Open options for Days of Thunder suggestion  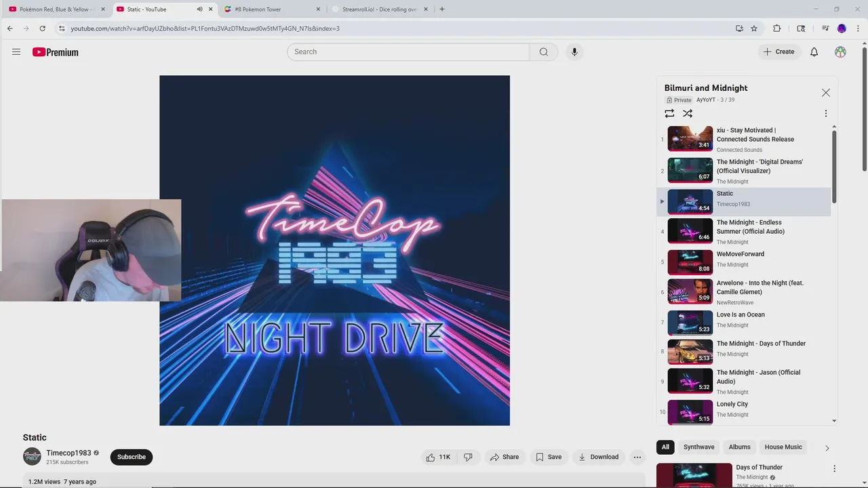[834, 468]
